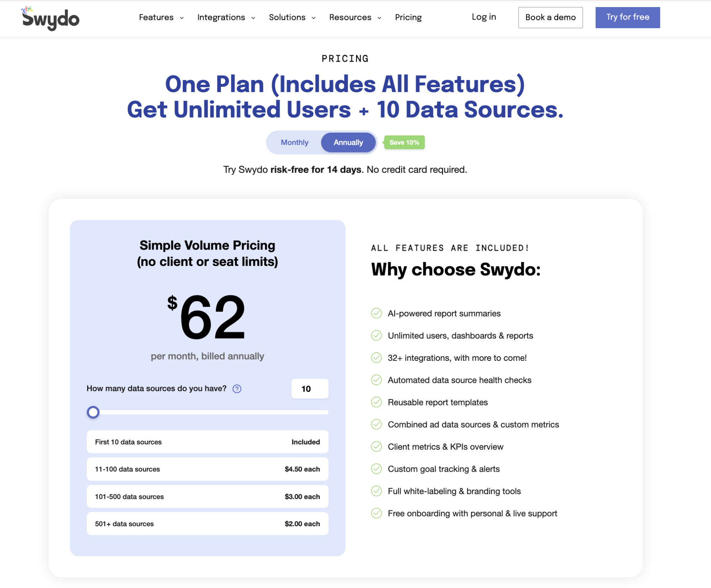This screenshot has height=588, width=711.
Task: Select the Annually billing option
Action: (x=348, y=142)
